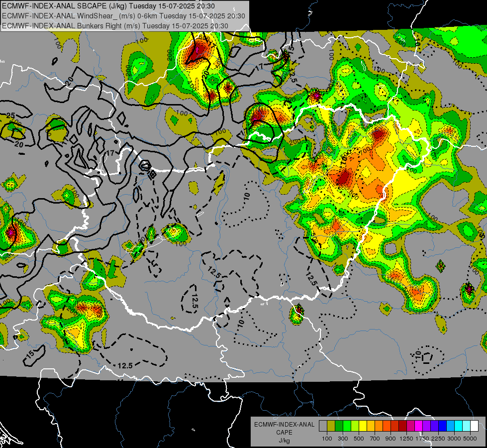Click the violet swatch before 2250

tap(434, 426)
